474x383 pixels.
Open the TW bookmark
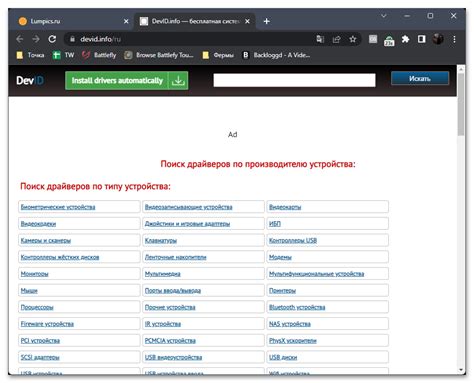click(63, 55)
